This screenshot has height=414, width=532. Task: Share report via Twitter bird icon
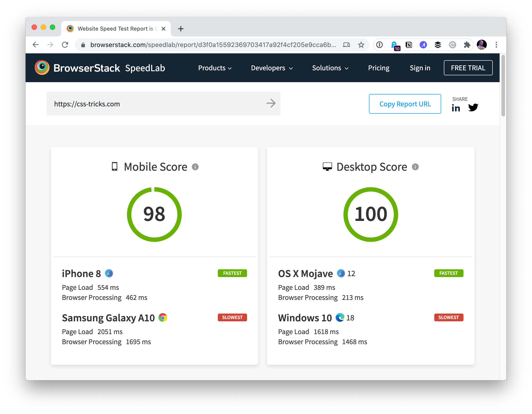(x=473, y=107)
